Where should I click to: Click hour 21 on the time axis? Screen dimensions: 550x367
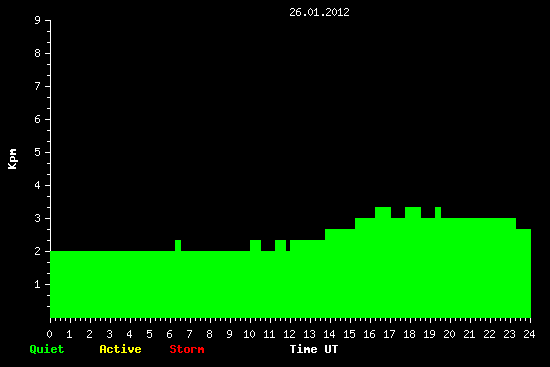469,334
